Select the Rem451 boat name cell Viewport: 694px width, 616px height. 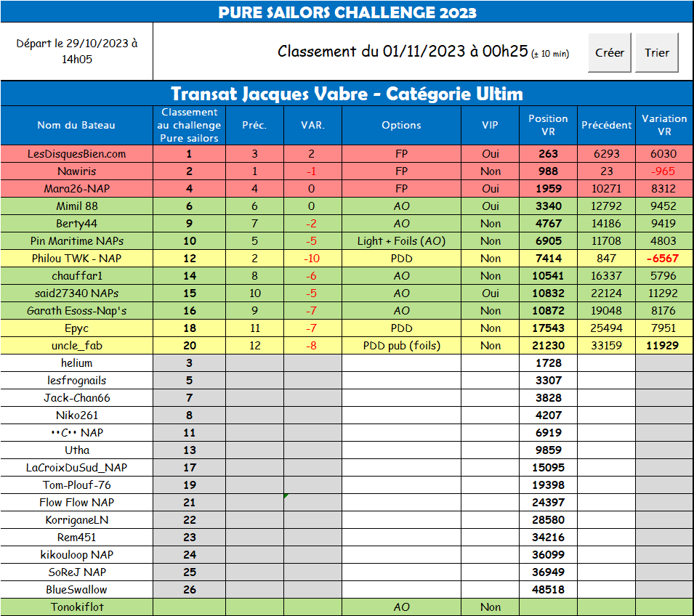[x=76, y=538]
